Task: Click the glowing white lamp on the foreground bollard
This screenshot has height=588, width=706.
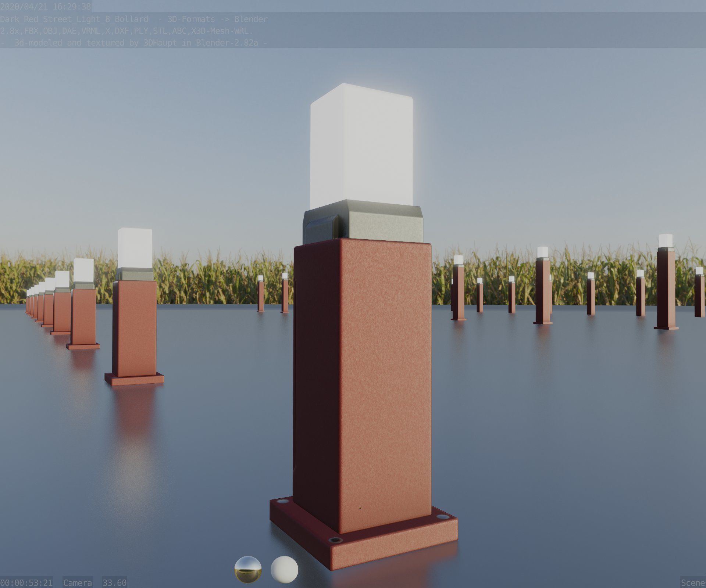Action: (x=361, y=147)
